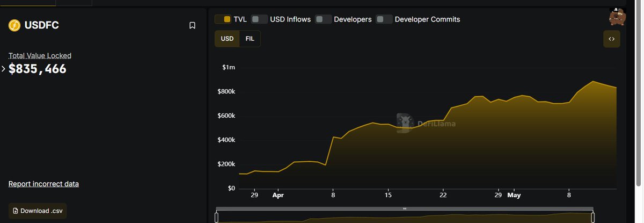Click the file icon in Download .csv
This screenshot has width=644, height=223.
click(16, 211)
